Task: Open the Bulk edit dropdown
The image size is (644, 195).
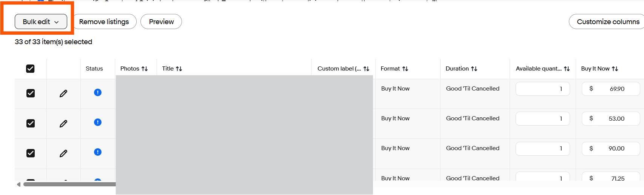Action: [x=41, y=21]
